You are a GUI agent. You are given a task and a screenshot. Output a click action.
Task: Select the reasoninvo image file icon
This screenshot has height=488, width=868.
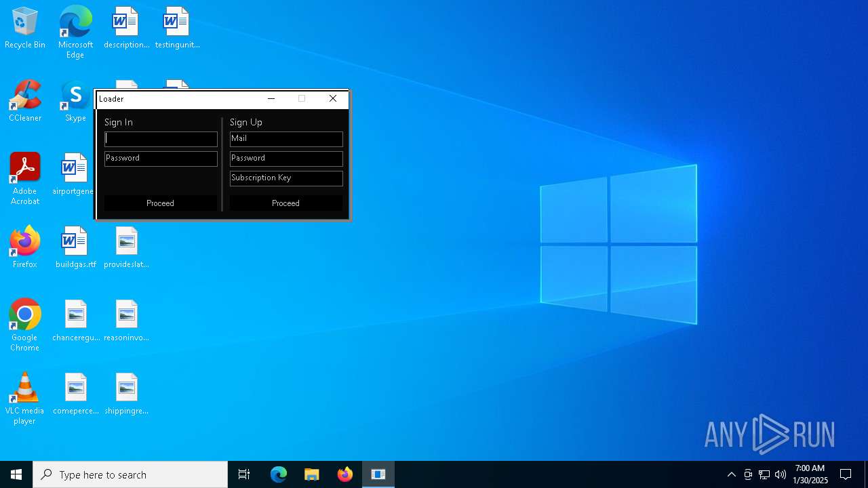(x=126, y=321)
